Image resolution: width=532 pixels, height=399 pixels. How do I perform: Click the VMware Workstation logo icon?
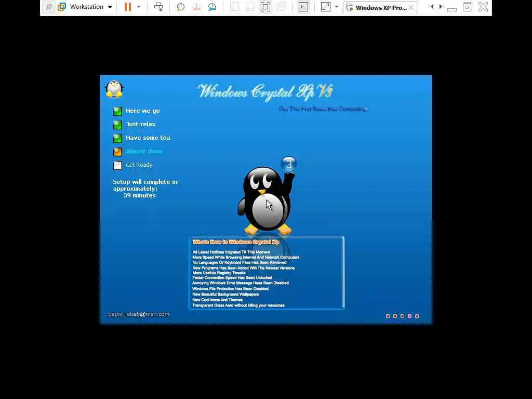pos(62,7)
